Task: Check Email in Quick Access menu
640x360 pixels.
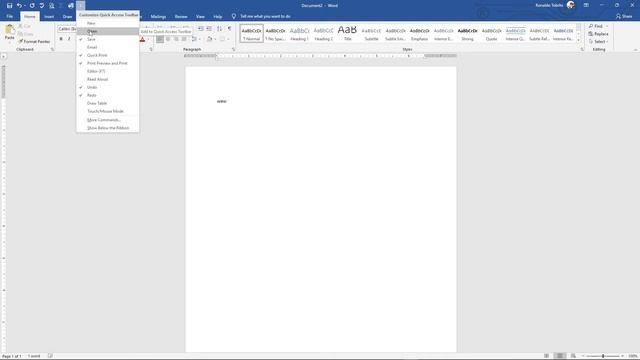Action: 108,47
